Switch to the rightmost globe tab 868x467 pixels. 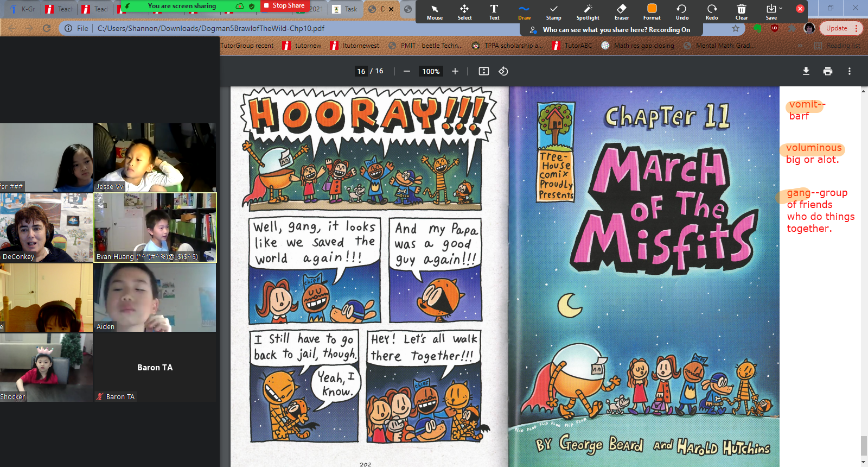pos(409,9)
